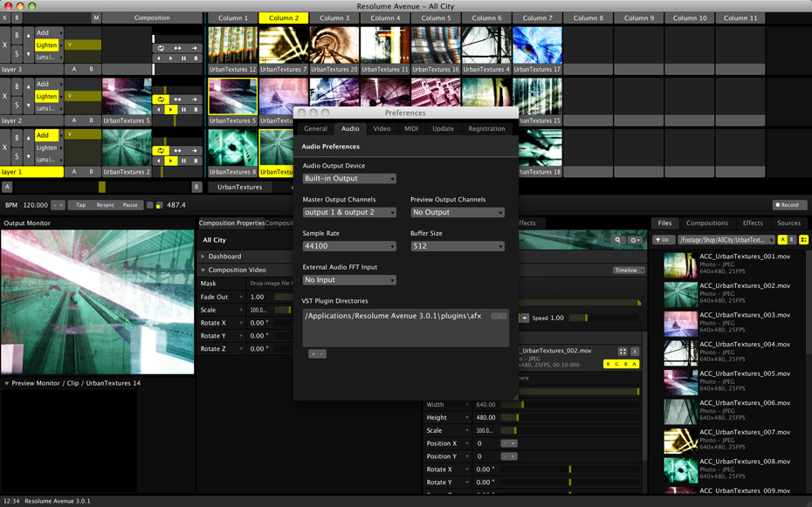This screenshot has height=507, width=812.
Task: Click the bounce (ping-pong) icon for layer 3
Action: (x=177, y=48)
